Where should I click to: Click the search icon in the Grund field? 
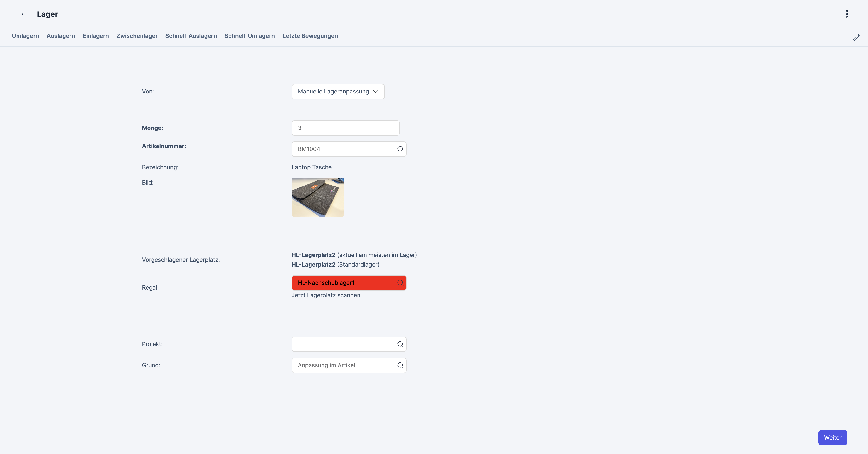pos(400,365)
